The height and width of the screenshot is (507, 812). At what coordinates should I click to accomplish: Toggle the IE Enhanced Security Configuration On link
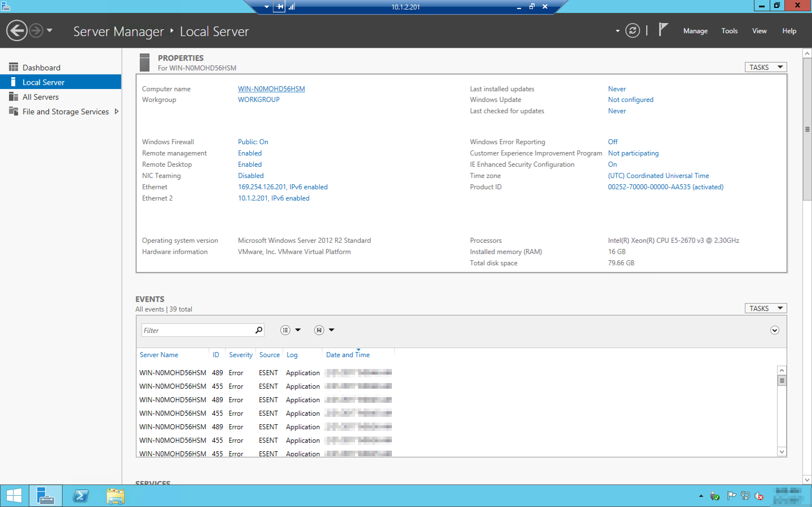point(612,164)
